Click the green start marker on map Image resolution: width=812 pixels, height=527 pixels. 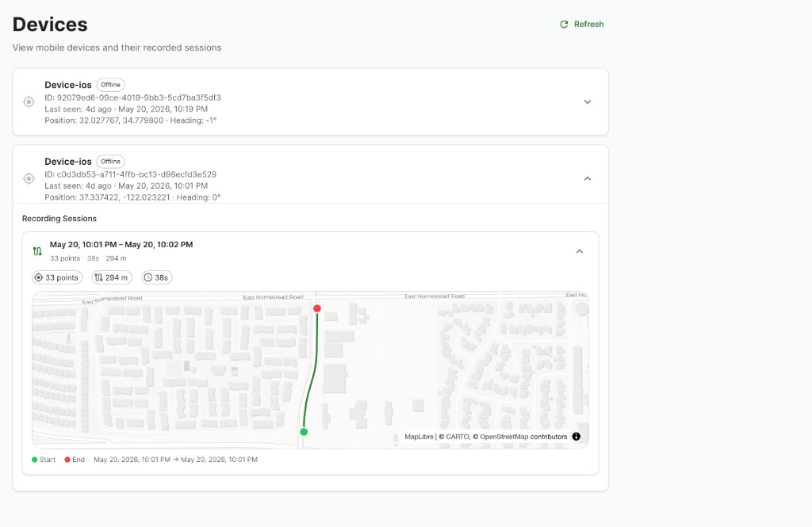(304, 432)
